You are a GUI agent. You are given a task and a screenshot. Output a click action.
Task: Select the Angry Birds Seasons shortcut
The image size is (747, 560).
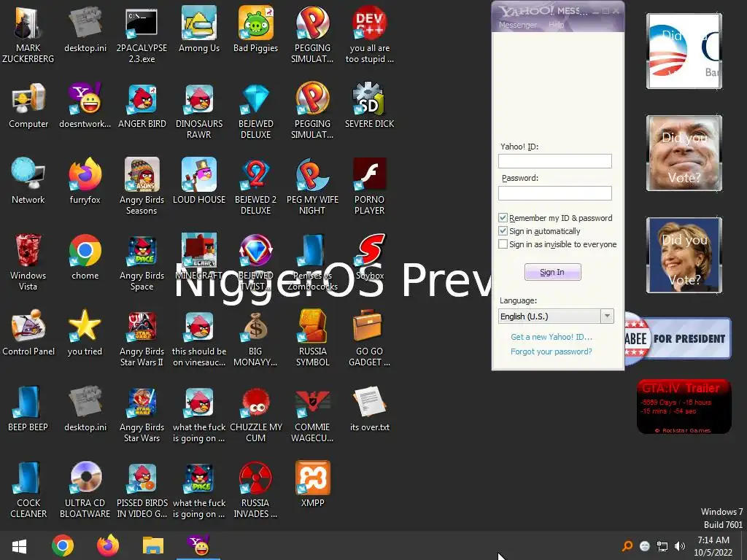point(142,187)
